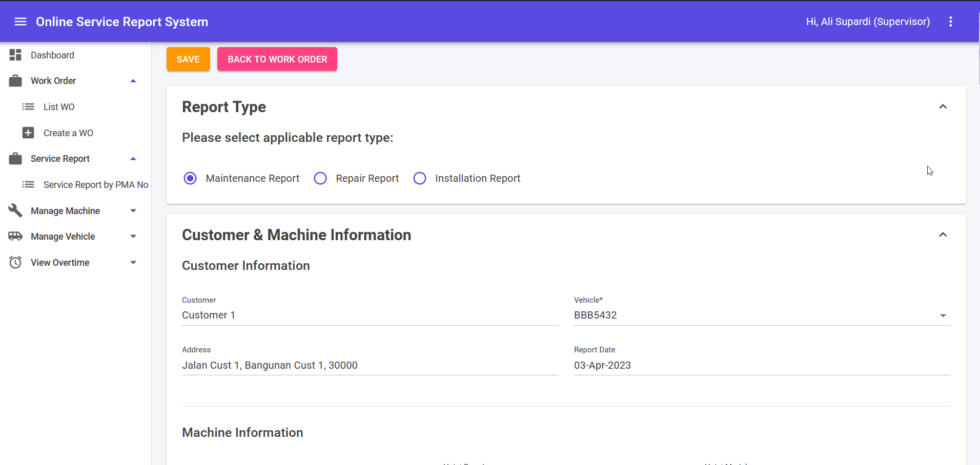Collapse the Service Report menu arrow
Screen dimensions: 980x465
[x=133, y=159]
